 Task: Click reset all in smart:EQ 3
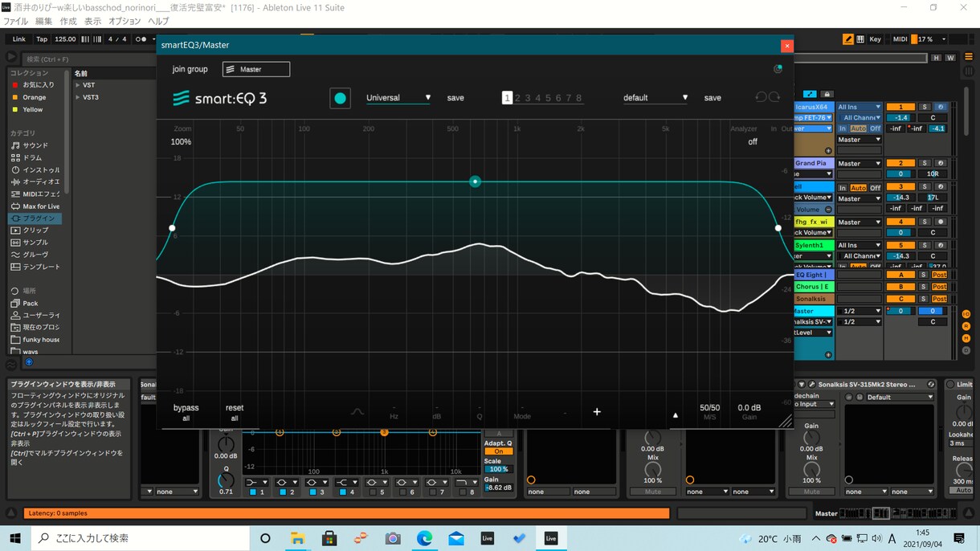pos(235,412)
